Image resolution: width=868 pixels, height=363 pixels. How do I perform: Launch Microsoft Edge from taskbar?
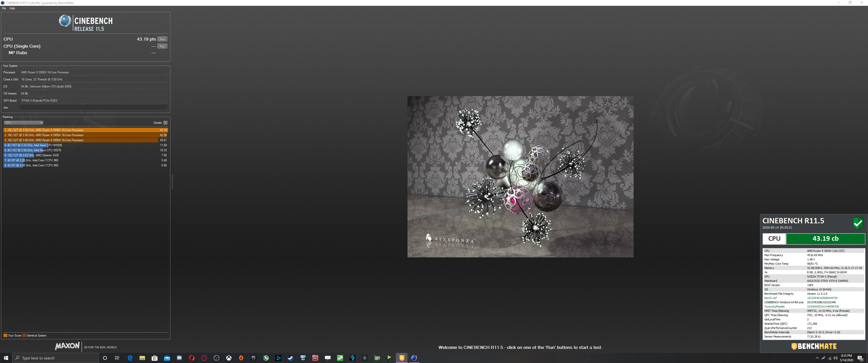coord(130,358)
